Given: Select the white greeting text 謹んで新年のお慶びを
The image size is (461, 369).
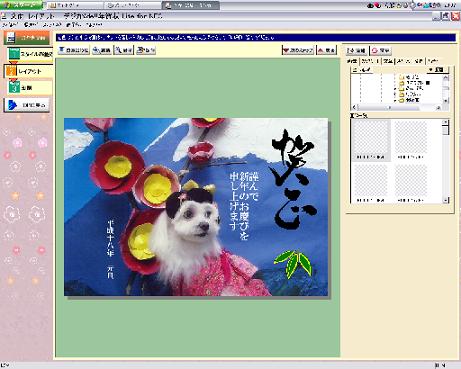Looking at the screenshot, I should pyautogui.click(x=244, y=206).
